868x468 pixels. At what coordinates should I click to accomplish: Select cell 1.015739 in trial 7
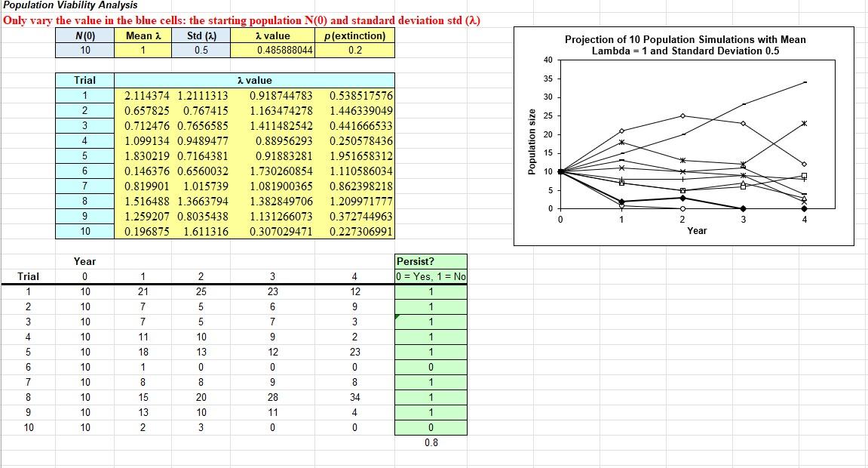click(x=201, y=186)
